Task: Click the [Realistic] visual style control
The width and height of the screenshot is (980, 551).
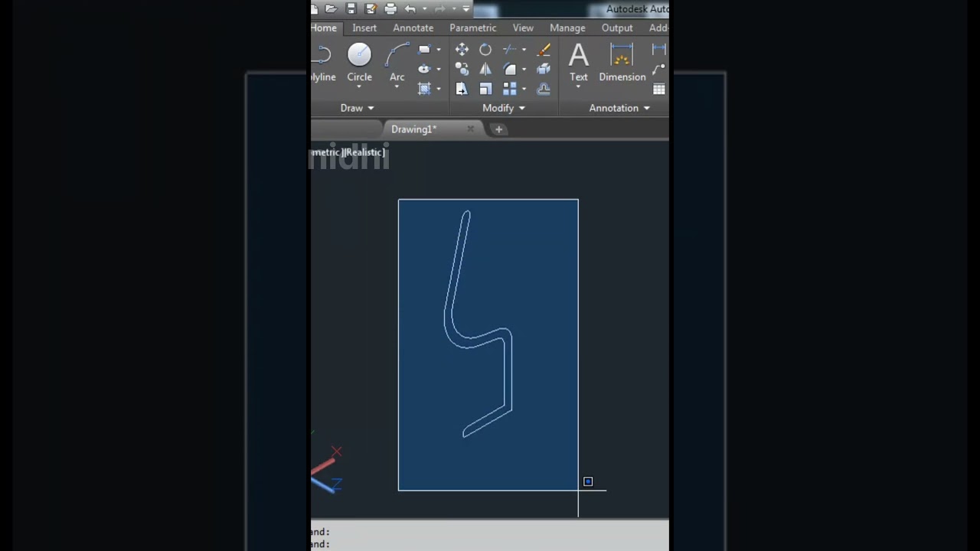Action: [364, 152]
